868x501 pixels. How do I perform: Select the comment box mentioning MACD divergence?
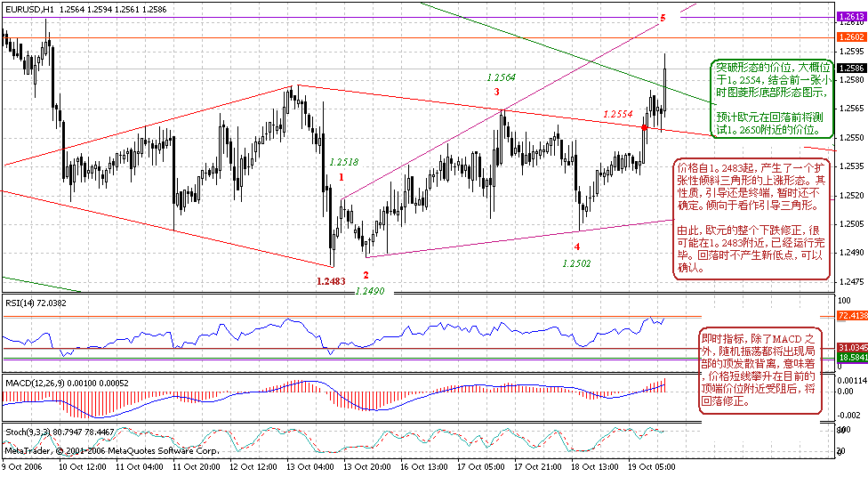pyautogui.click(x=760, y=370)
